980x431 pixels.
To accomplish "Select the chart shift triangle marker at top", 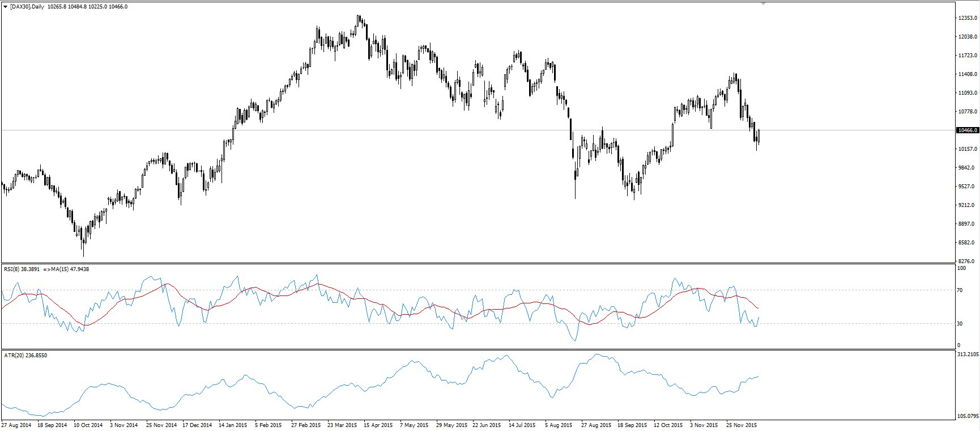I will coord(763,3).
